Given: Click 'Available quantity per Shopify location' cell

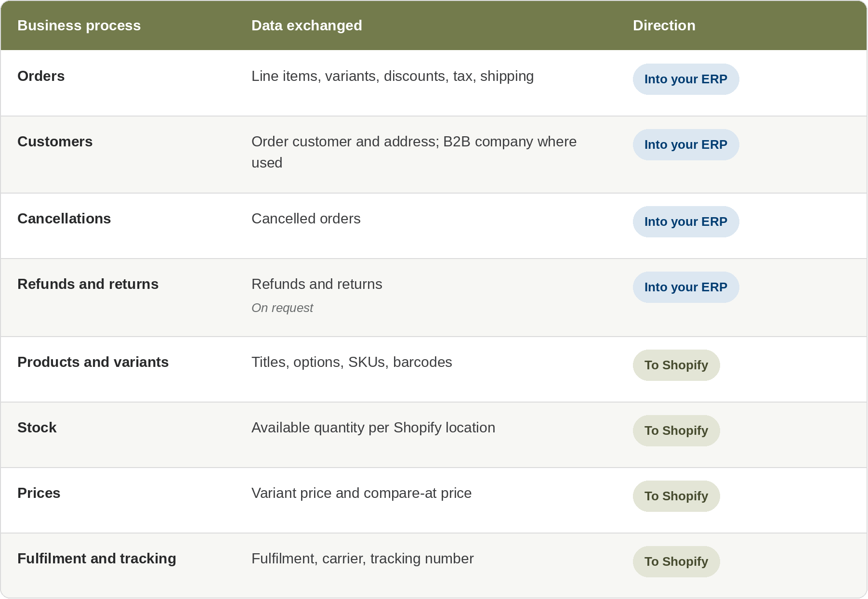Looking at the screenshot, I should point(373,428).
